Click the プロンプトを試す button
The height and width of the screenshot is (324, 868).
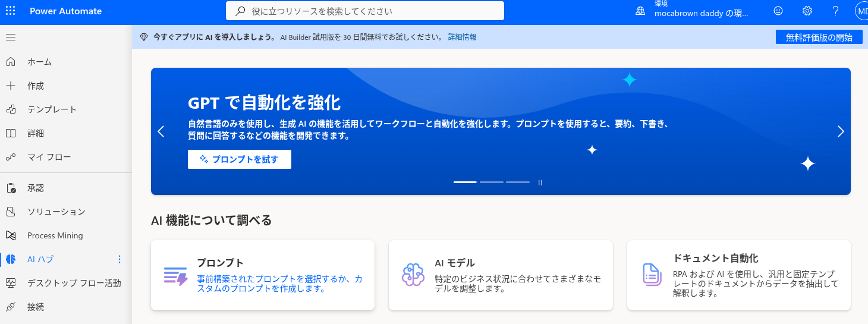pos(240,159)
